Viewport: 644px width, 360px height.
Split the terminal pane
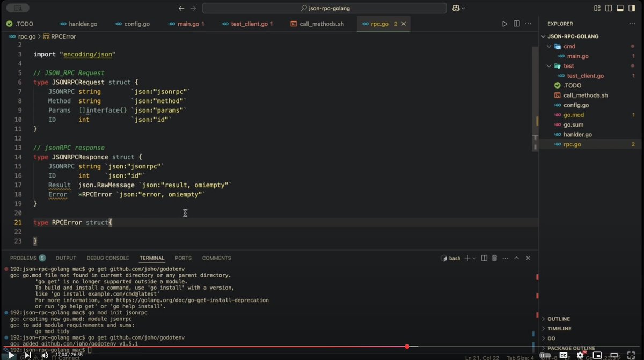click(484, 258)
